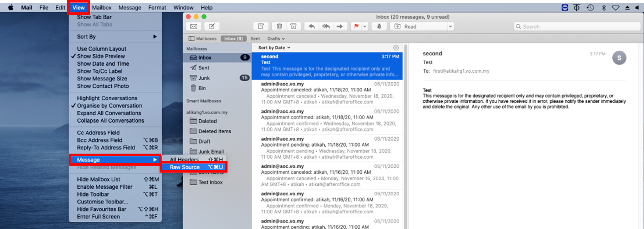Open the Mailbox menu in menu bar
Screen dimensions: 644x229
pos(101,8)
